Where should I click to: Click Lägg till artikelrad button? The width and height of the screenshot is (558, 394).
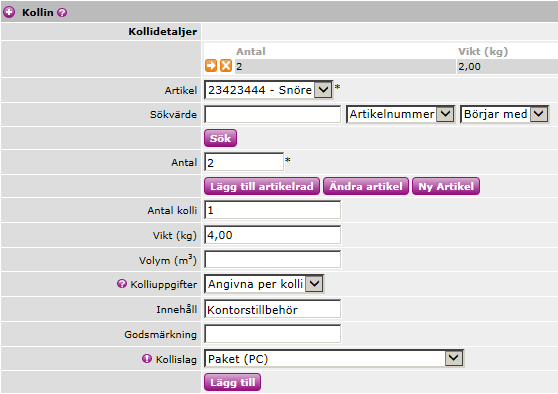262,186
